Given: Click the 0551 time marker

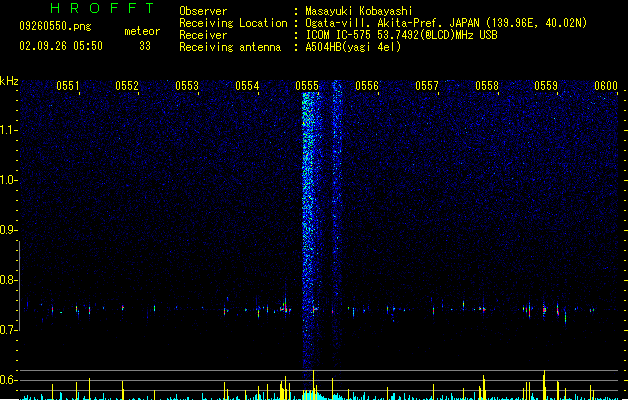Looking at the screenshot, I should pyautogui.click(x=67, y=86).
